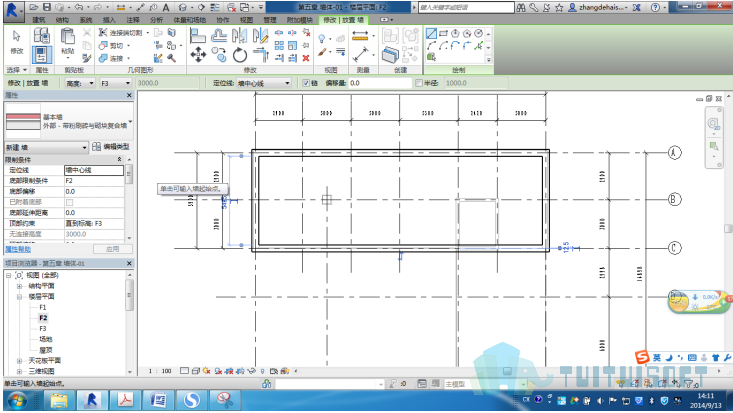Screen dimensions: 733x413
Task: Click the Aligned Dimension measure tool
Action: point(360,55)
